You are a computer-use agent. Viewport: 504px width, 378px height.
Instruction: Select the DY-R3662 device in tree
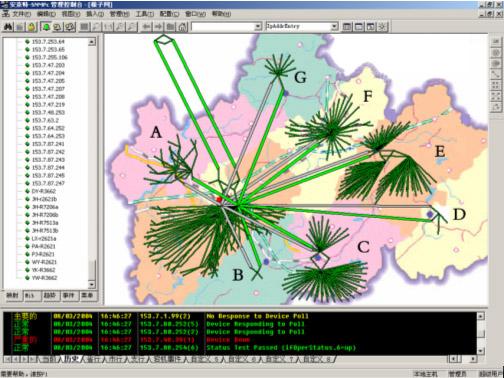click(44, 191)
